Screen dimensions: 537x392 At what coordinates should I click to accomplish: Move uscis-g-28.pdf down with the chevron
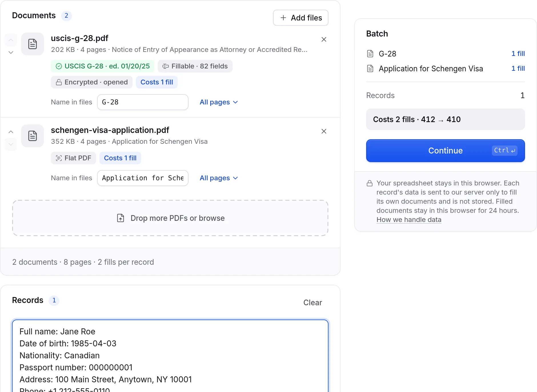coord(11,52)
